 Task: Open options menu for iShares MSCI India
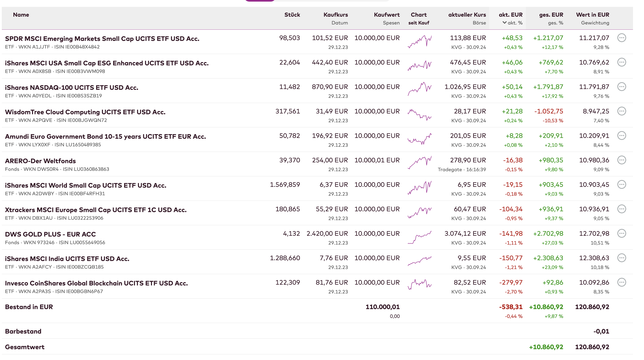[622, 258]
